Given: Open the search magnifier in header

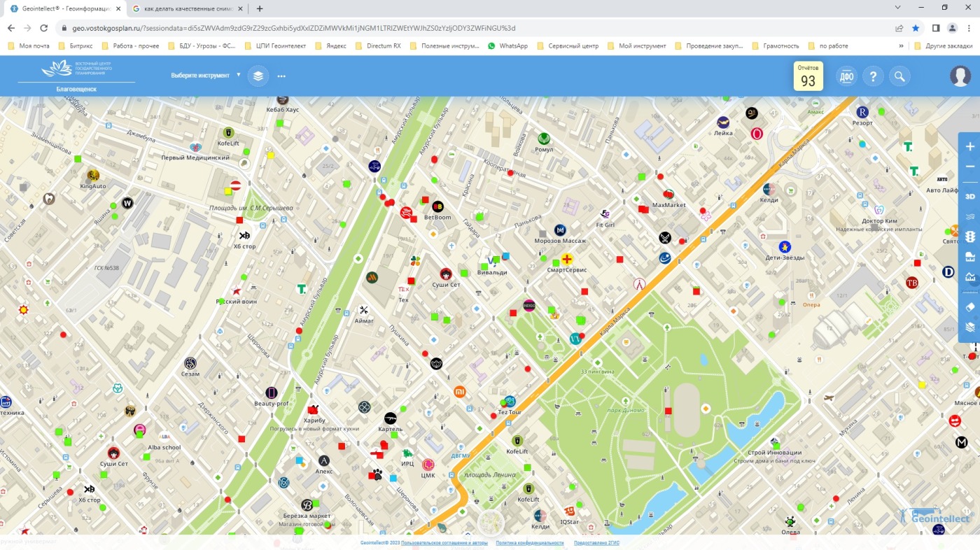Looking at the screenshot, I should [x=899, y=76].
